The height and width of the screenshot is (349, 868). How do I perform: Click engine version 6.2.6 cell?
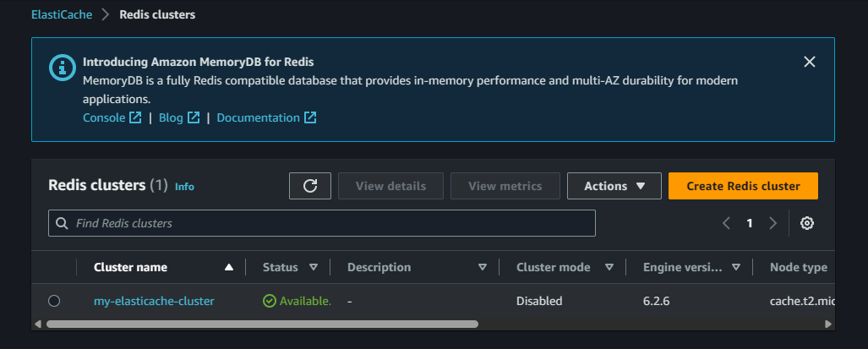point(657,301)
